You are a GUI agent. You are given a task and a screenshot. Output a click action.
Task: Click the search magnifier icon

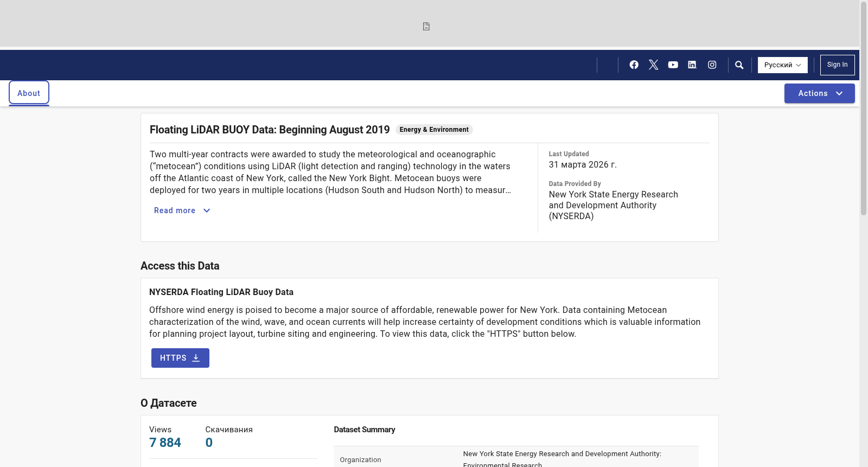(739, 65)
